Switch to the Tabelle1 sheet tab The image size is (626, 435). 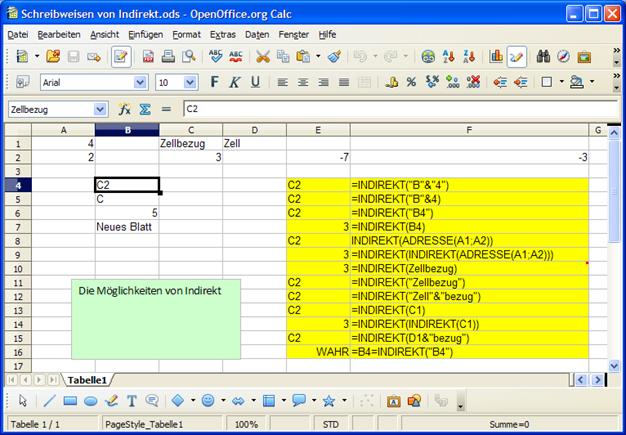tap(89, 380)
